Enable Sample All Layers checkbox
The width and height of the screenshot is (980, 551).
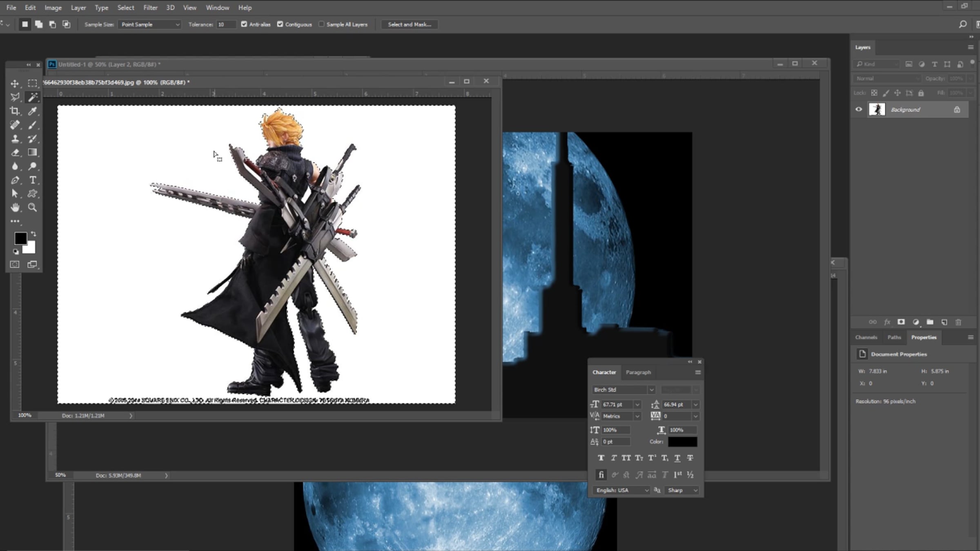[321, 24]
